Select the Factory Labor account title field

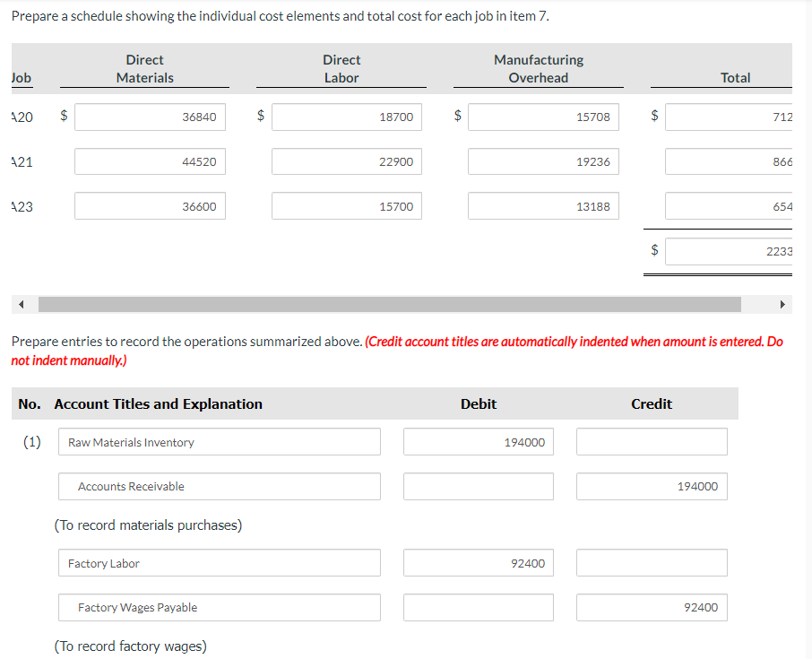click(219, 562)
